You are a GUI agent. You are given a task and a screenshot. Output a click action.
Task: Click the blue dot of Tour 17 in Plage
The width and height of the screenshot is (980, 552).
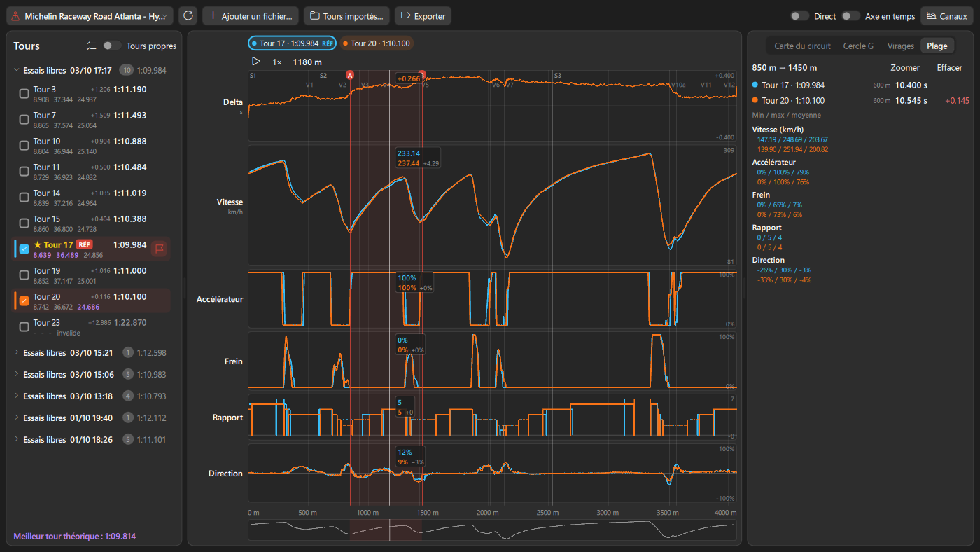coord(755,85)
